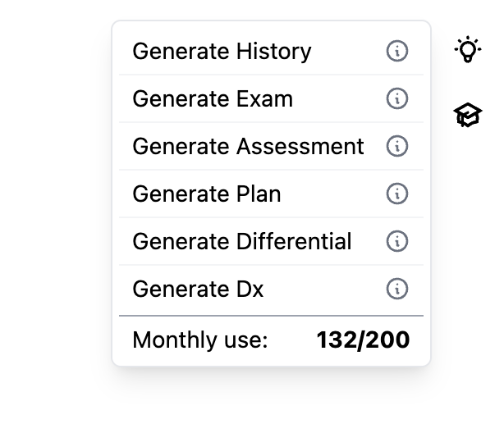This screenshot has height=433, width=504.
Task: Select Generate Plan
Action: point(207,194)
